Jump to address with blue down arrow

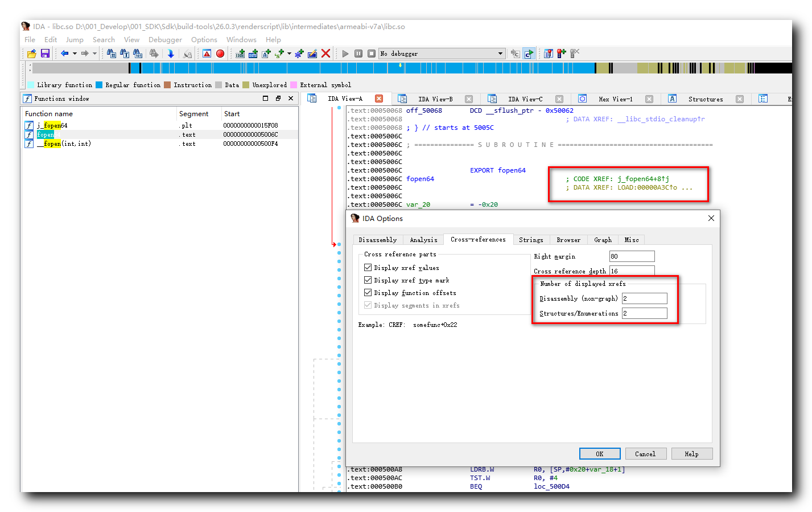pos(170,54)
